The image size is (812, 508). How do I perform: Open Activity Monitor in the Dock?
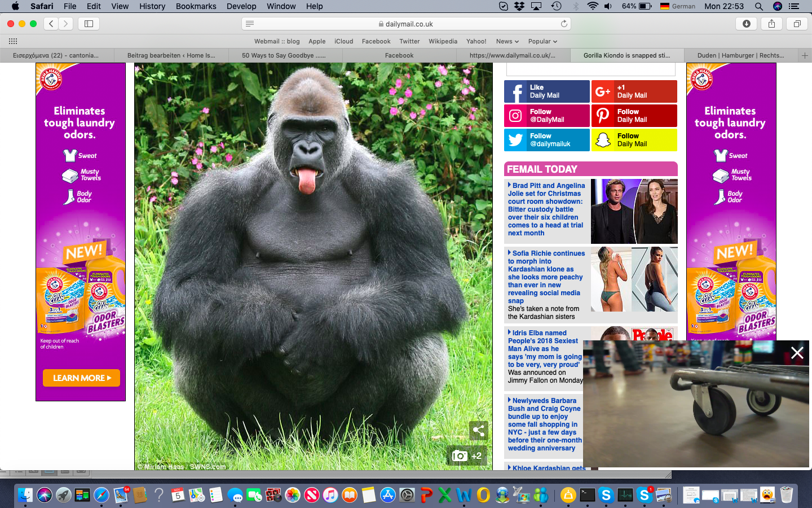625,495
